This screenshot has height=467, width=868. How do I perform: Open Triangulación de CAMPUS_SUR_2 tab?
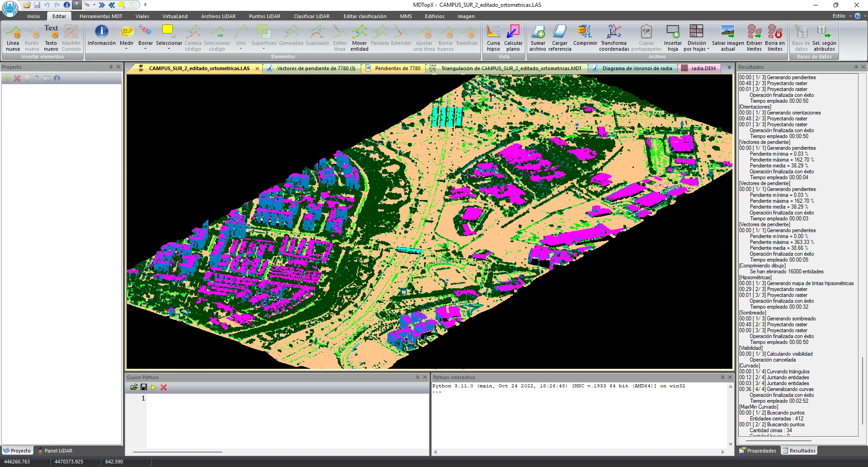click(x=506, y=68)
